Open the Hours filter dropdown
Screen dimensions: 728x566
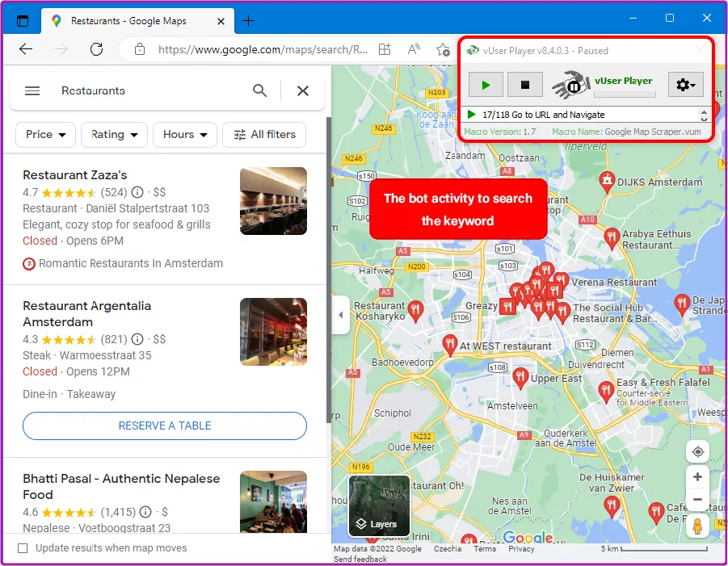click(x=185, y=135)
